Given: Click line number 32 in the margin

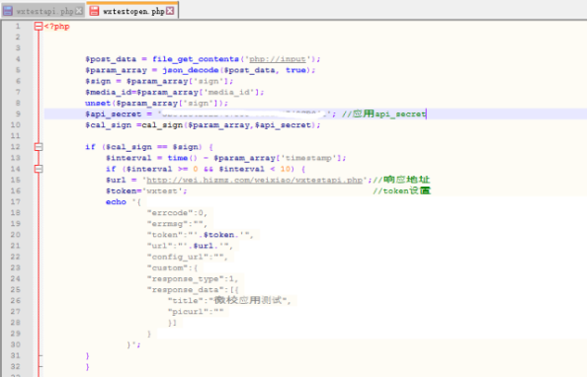Looking at the screenshot, I should tap(16, 366).
